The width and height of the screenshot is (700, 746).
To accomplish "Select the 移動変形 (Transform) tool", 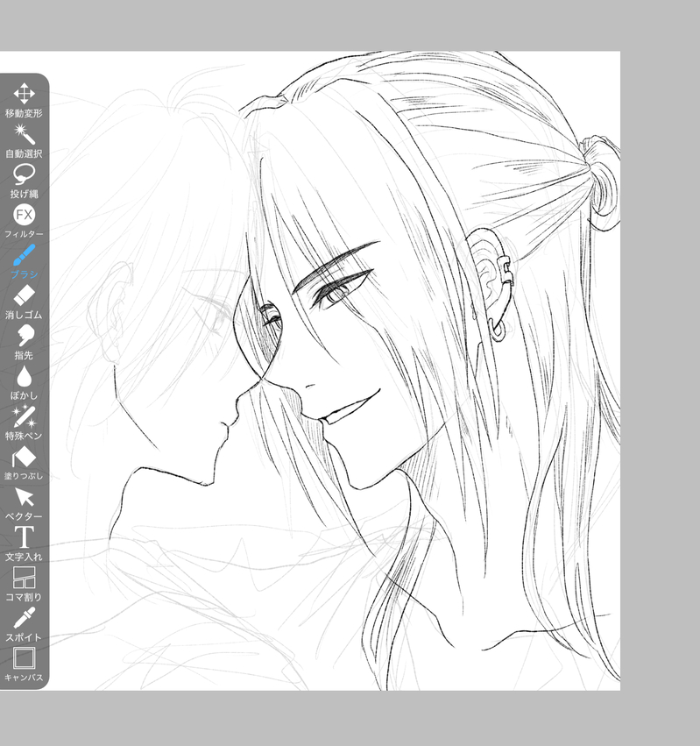I will point(24,101).
